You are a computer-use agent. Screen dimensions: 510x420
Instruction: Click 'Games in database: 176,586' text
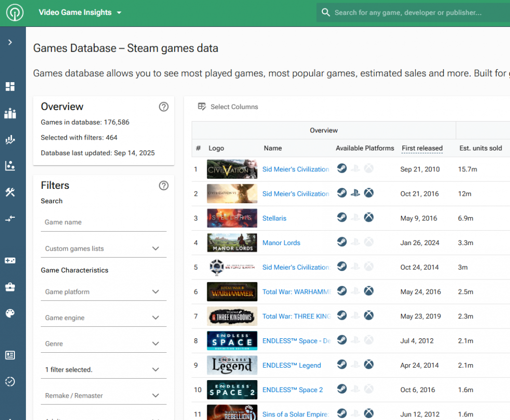point(85,123)
